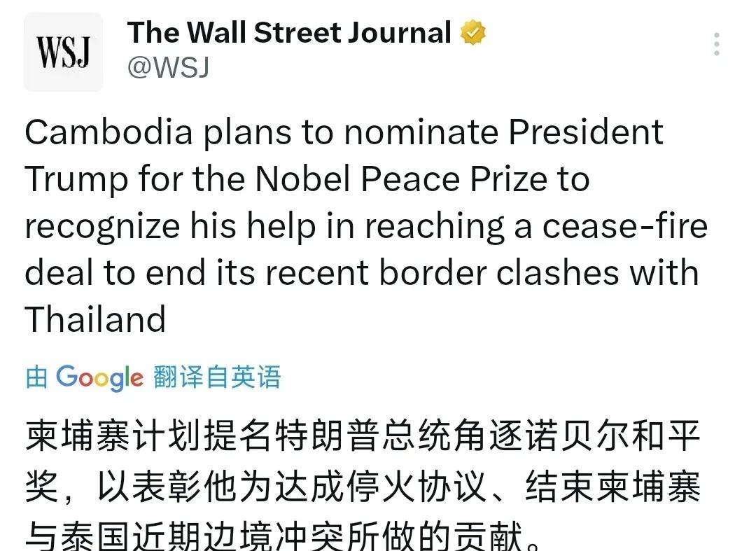Image resolution: width=756 pixels, height=551 pixels.
Task: Click the 由 character before Google
Action: tap(36, 377)
